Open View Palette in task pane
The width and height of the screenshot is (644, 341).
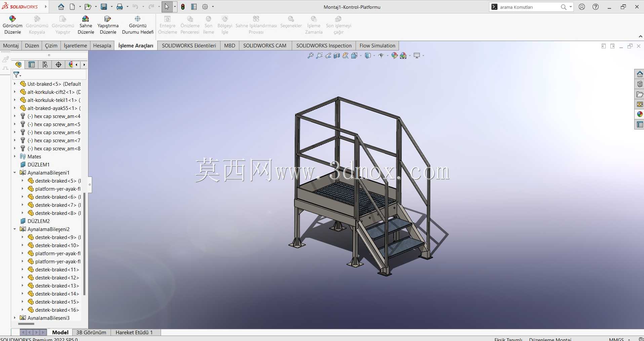[x=640, y=104]
